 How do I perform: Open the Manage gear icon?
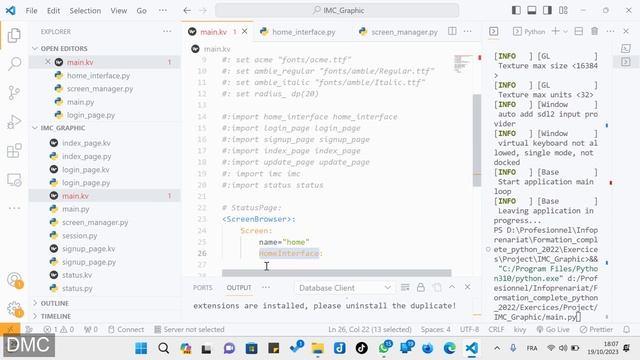tap(14, 309)
